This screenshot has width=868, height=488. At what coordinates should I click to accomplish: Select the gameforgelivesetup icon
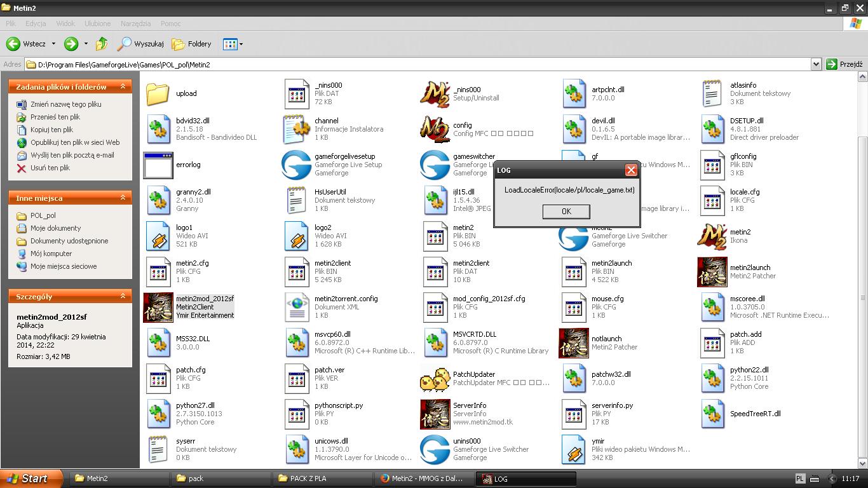pos(297,165)
